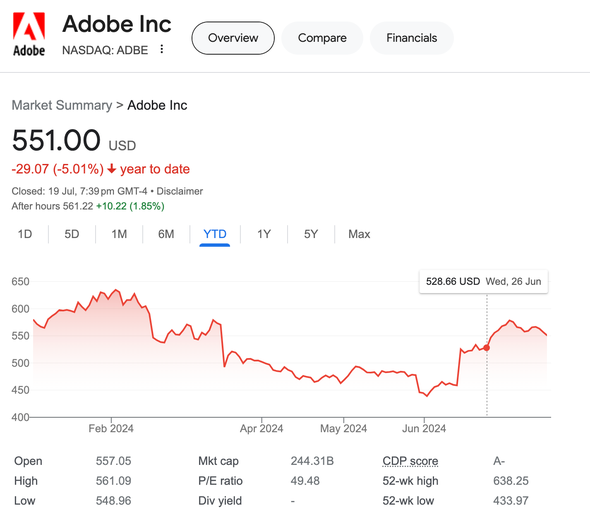This screenshot has height=515, width=590.
Task: Open the Financials tab
Action: point(412,38)
